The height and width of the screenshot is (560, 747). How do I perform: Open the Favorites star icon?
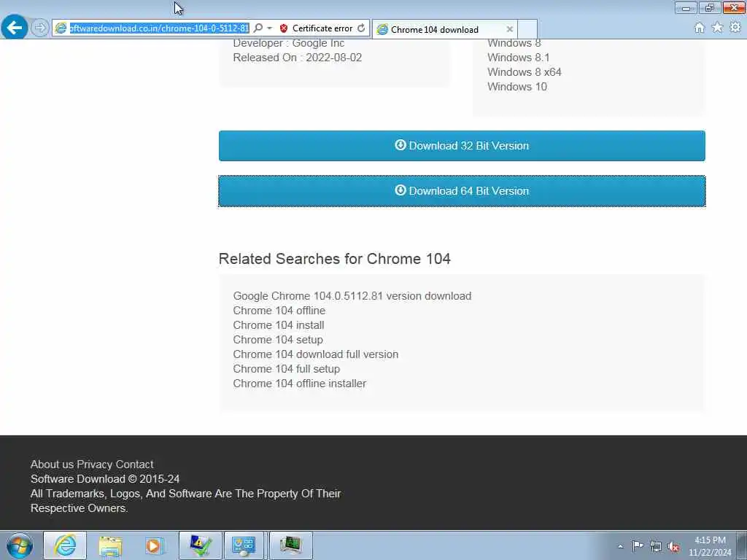click(717, 28)
